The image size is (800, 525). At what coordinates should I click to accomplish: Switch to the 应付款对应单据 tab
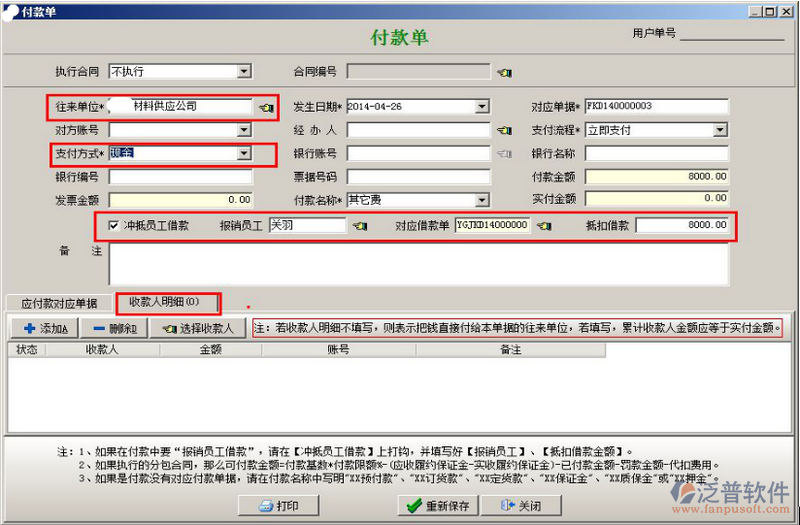60,303
